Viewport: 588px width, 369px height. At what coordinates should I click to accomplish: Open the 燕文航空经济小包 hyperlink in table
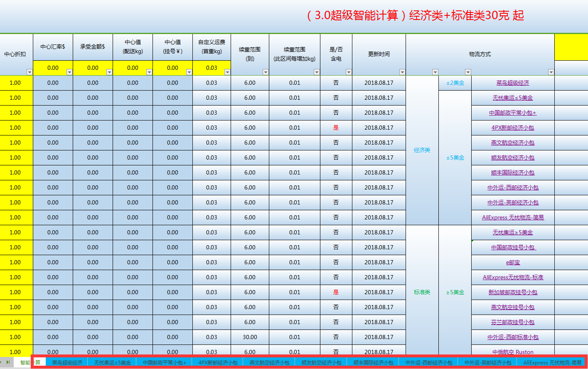513,143
